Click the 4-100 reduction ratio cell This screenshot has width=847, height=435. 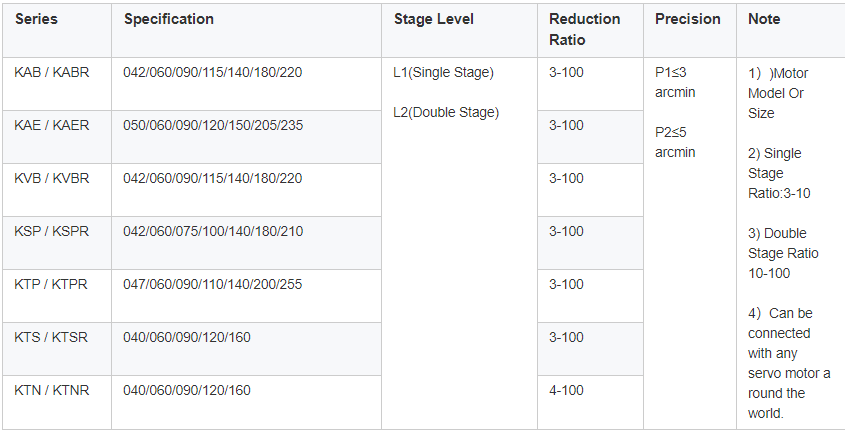tap(566, 390)
